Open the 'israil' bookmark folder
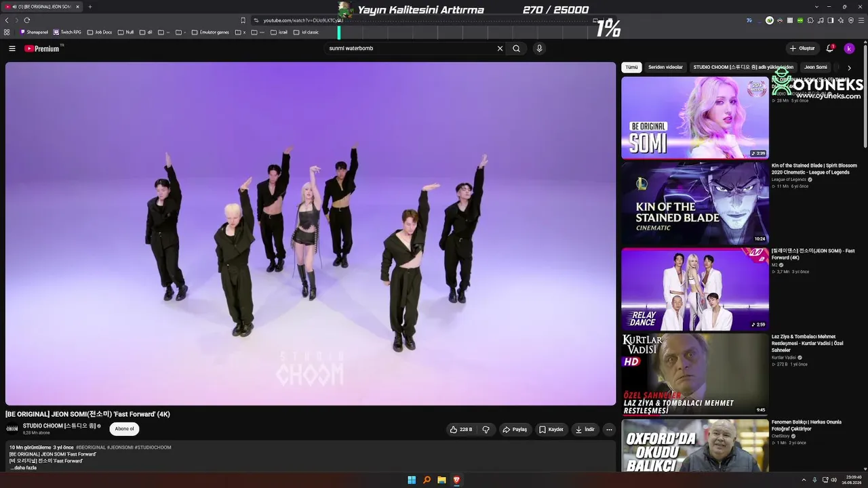Screen dimensions: 868x488 pyautogui.click(x=279, y=32)
